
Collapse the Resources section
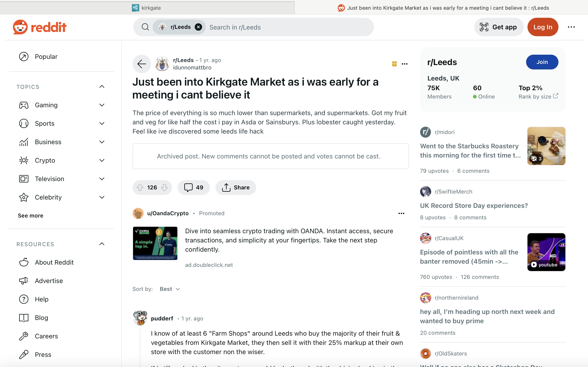point(102,244)
